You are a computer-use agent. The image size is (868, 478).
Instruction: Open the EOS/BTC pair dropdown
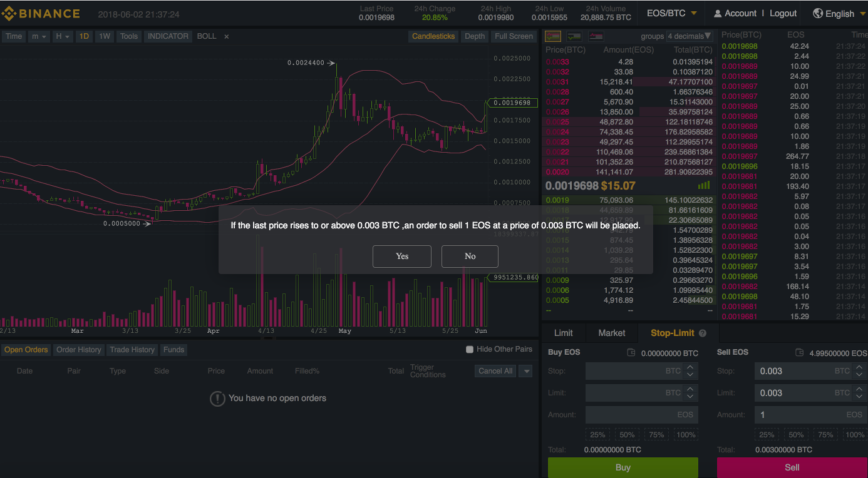[672, 13]
